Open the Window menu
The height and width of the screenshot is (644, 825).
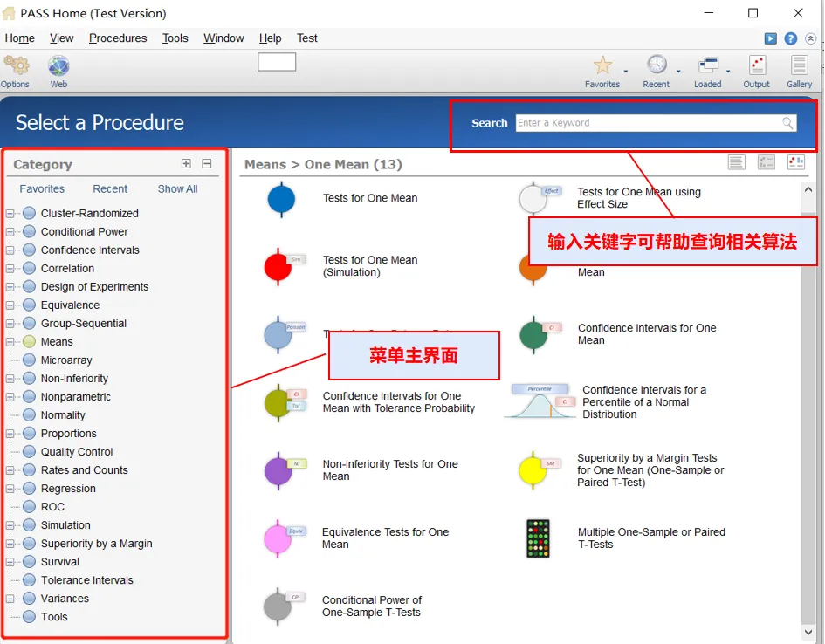(223, 38)
